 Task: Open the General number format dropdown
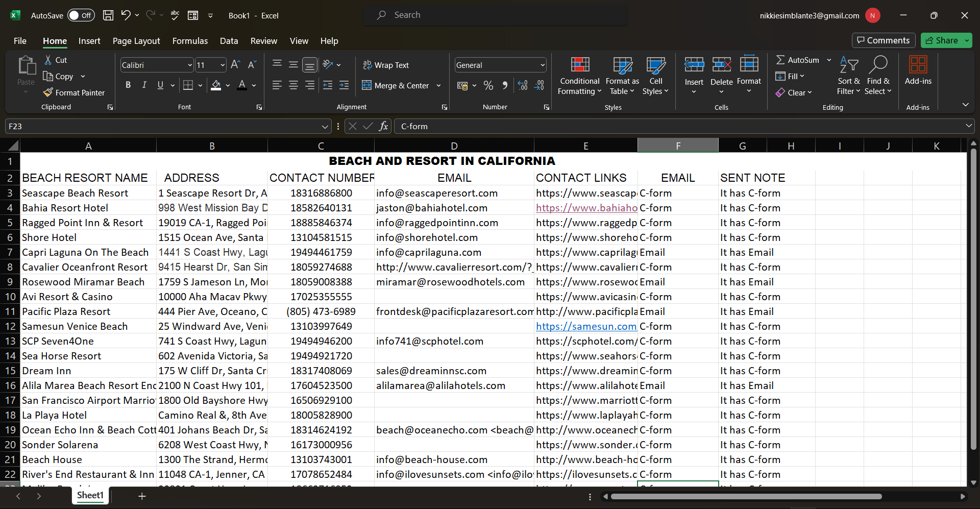click(x=542, y=65)
